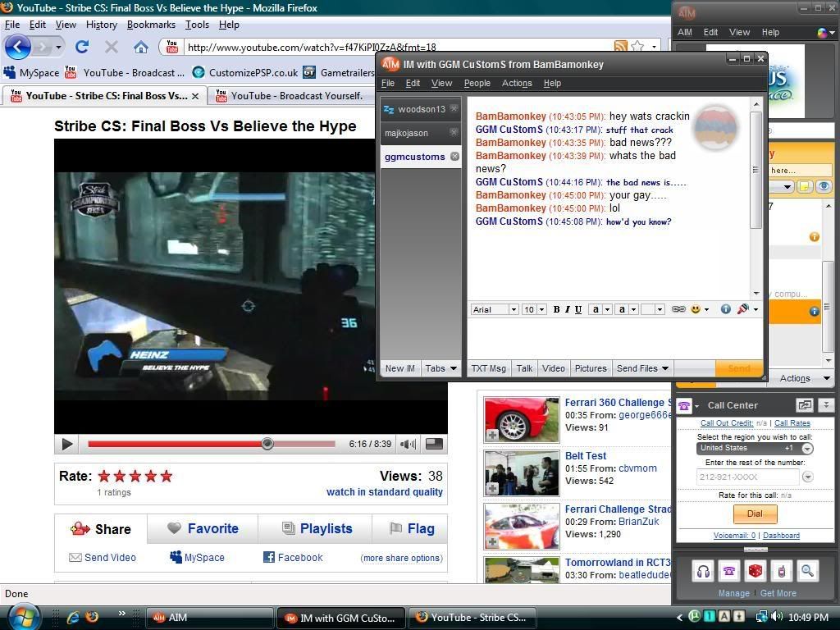Start a New IM

pyautogui.click(x=400, y=368)
